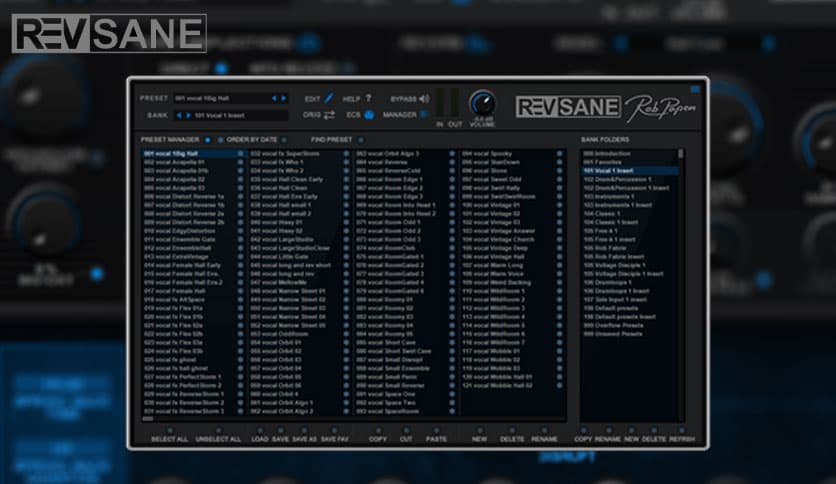Select preset '032 vocal fx SuperStorm'

[295, 154]
